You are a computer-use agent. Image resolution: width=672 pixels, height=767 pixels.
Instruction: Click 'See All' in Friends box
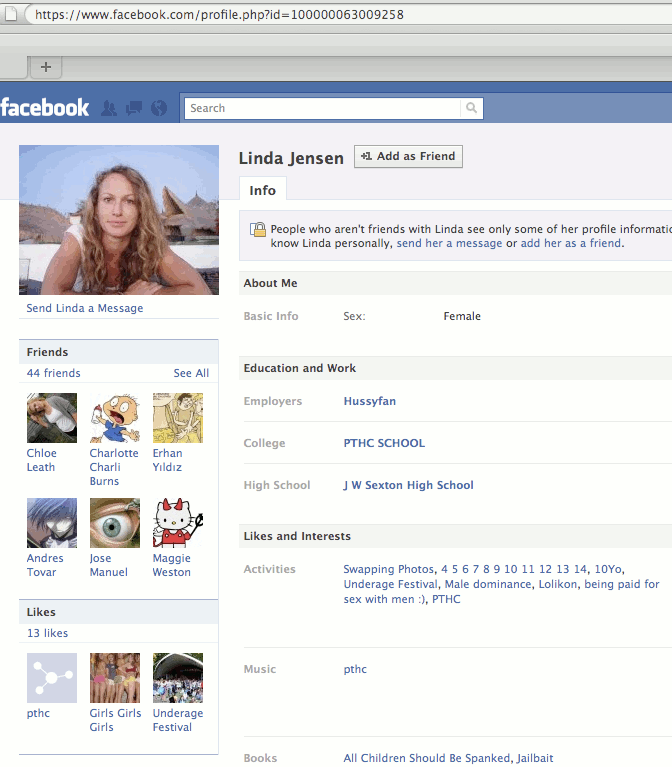point(191,373)
